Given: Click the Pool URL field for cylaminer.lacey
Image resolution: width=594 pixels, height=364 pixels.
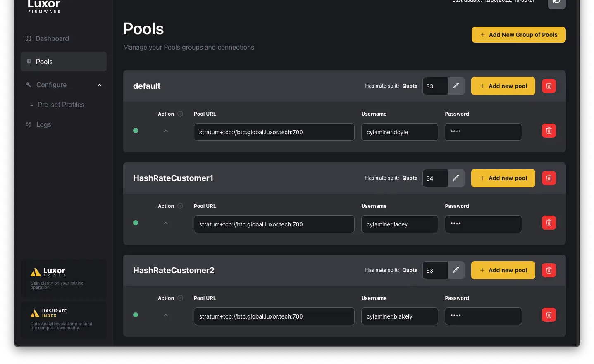Looking at the screenshot, I should [x=274, y=224].
